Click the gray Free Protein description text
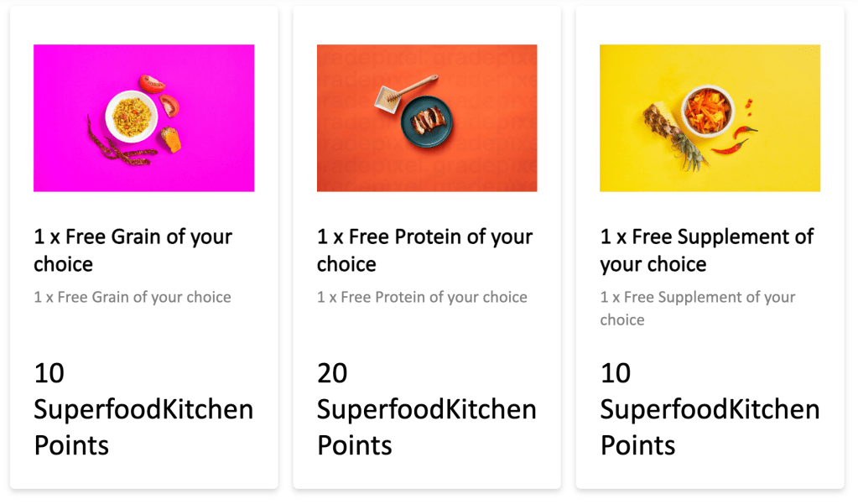Image resolution: width=858 pixels, height=504 pixels. click(422, 297)
